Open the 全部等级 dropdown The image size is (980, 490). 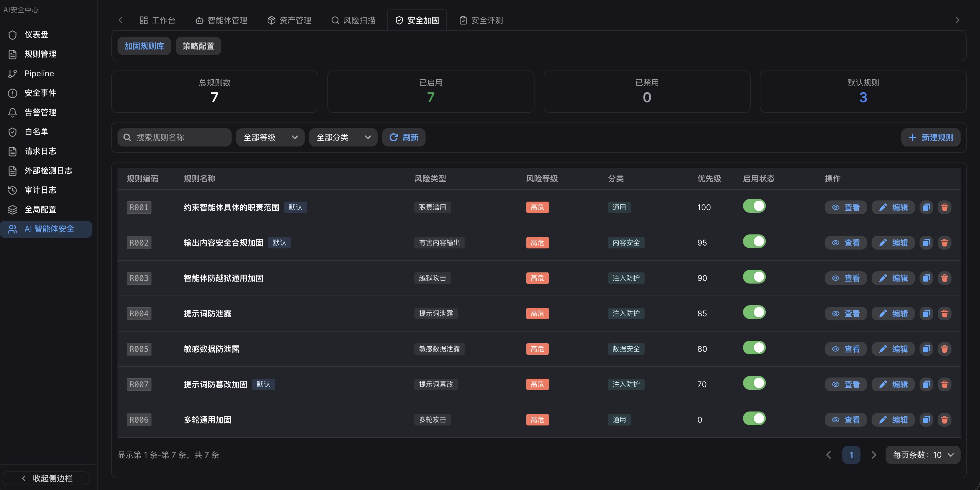click(270, 137)
